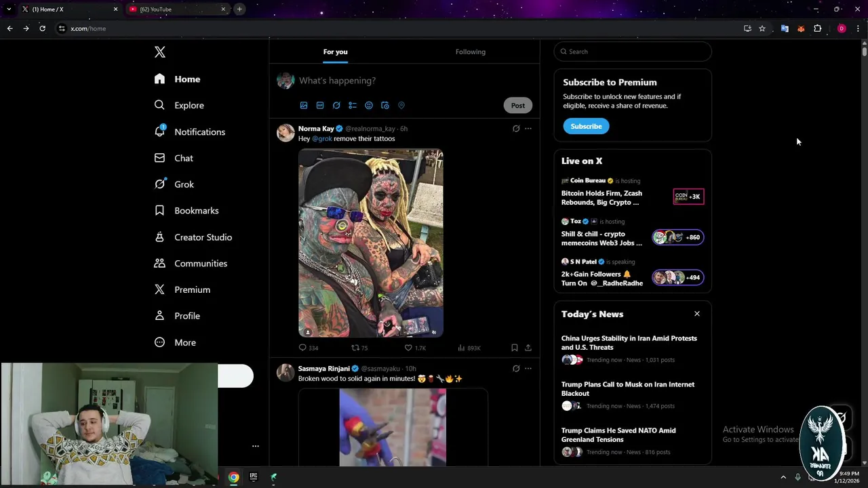Click the Subscribe button for Premium
The height and width of the screenshot is (488, 868).
[586, 126]
